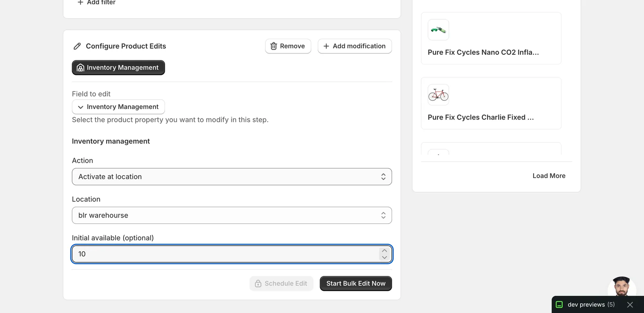The image size is (644, 313).
Task: Click the pencil icon beside Configure Product Edits
Action: click(x=77, y=46)
